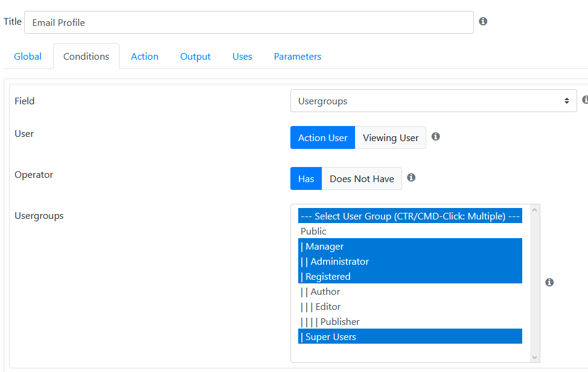Select the Administrator user group
588x372 pixels.
click(411, 261)
